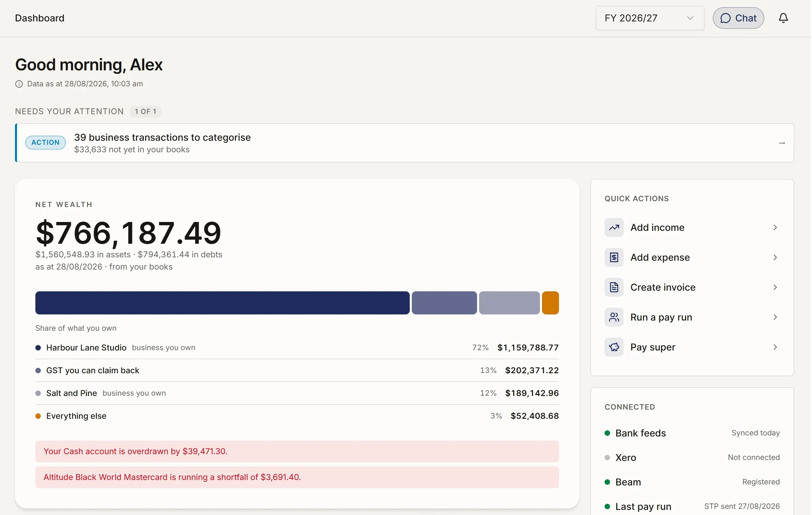Select Pay super quick action

(692, 347)
